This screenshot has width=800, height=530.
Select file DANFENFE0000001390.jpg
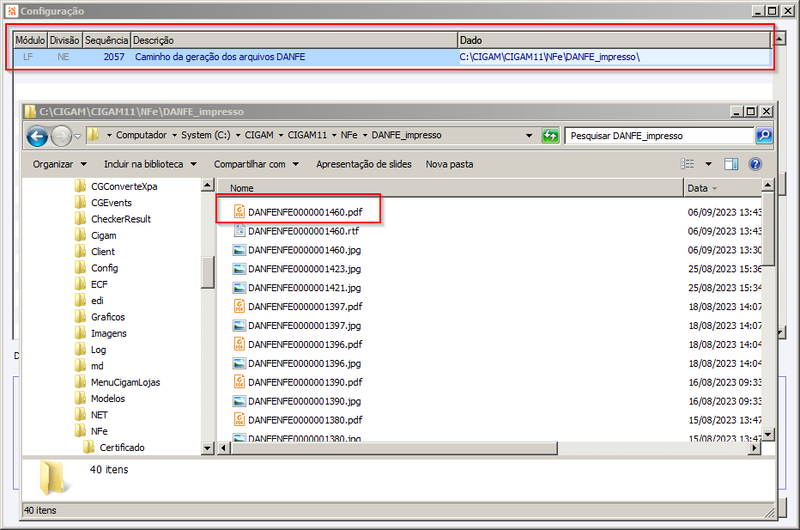click(x=297, y=401)
